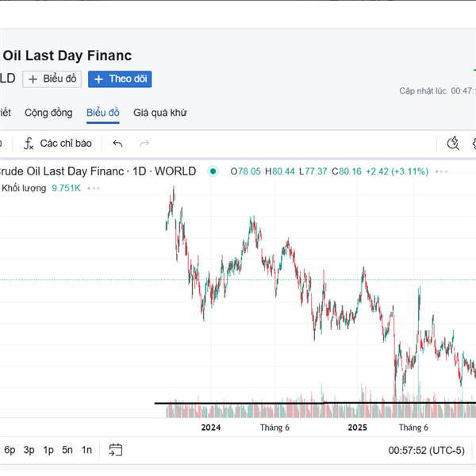Viewport: 476px width, 476px height.
Task: Select the Biểu đồ tab
Action: click(102, 113)
